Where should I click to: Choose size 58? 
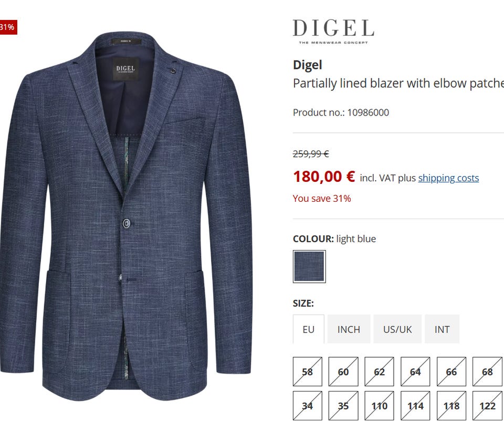point(308,372)
